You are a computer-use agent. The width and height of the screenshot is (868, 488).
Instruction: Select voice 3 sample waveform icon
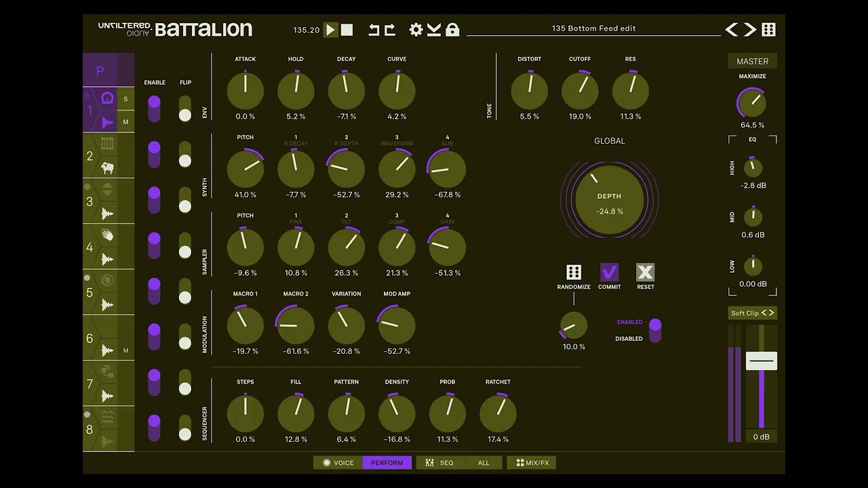(x=107, y=213)
